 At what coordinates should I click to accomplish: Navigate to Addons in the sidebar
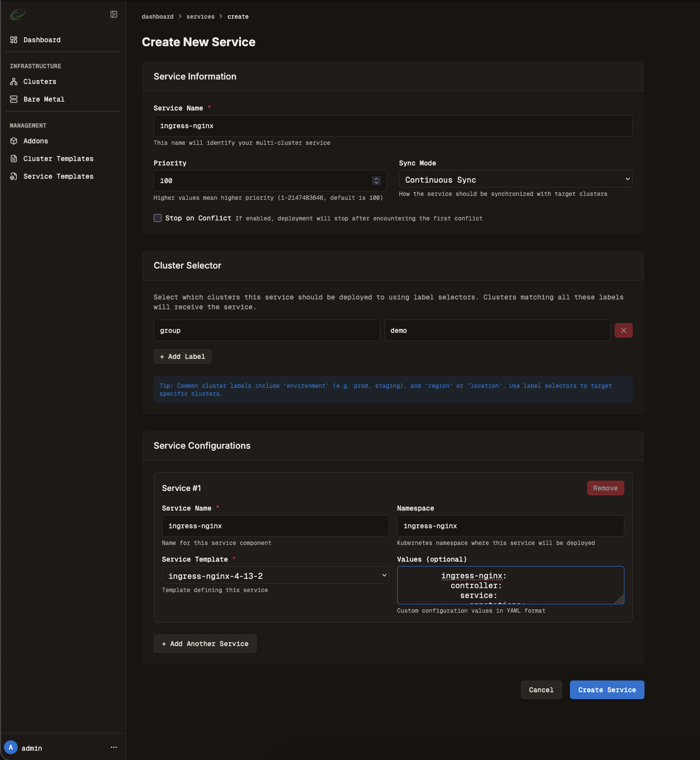pos(36,141)
